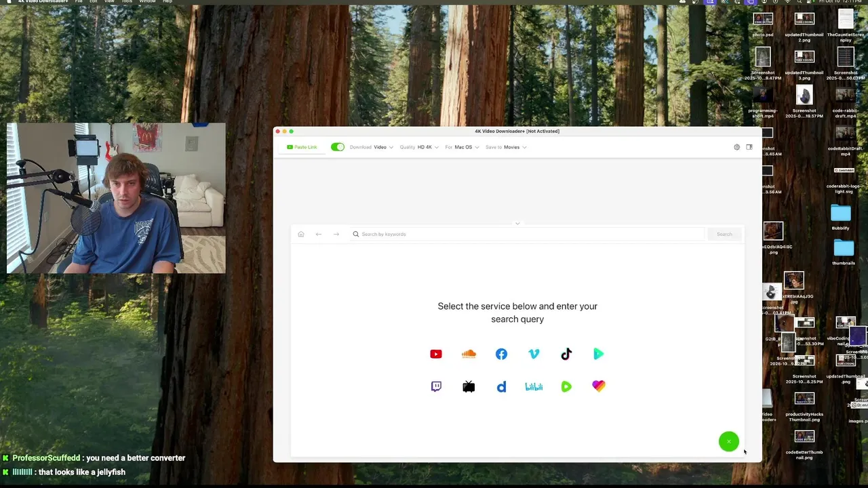
Task: Click the Search button
Action: [x=724, y=234]
